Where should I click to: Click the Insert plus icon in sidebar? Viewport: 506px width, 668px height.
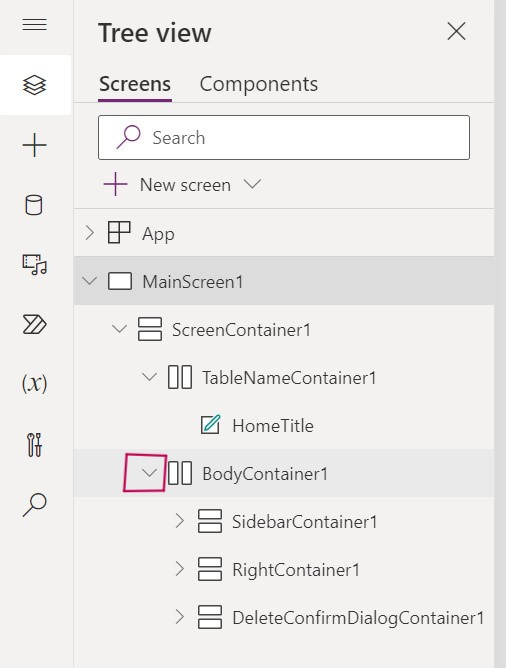click(x=34, y=145)
